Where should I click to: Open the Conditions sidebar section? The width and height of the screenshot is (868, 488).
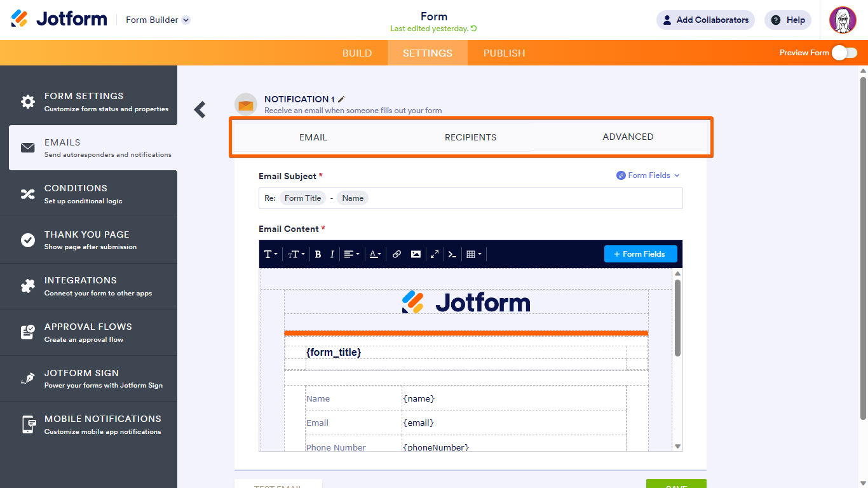89,194
